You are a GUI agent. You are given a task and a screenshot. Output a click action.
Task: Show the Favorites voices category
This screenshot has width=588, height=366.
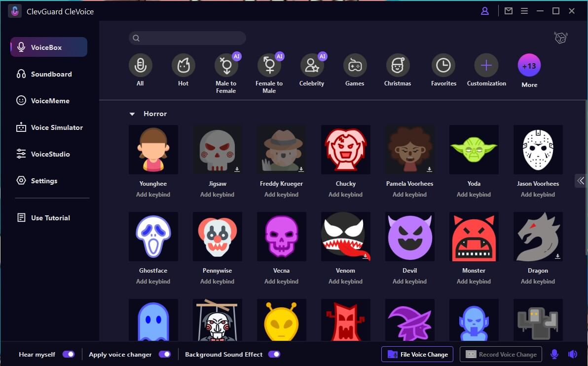[443, 65]
